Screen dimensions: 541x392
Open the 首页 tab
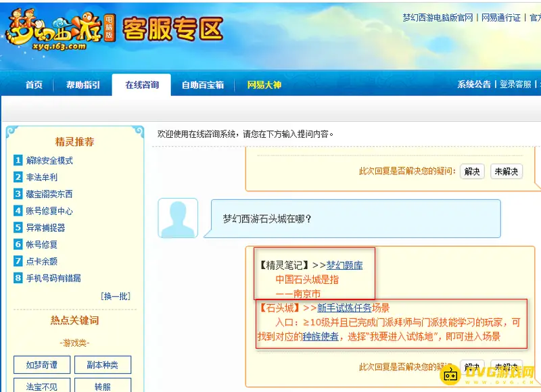point(34,84)
